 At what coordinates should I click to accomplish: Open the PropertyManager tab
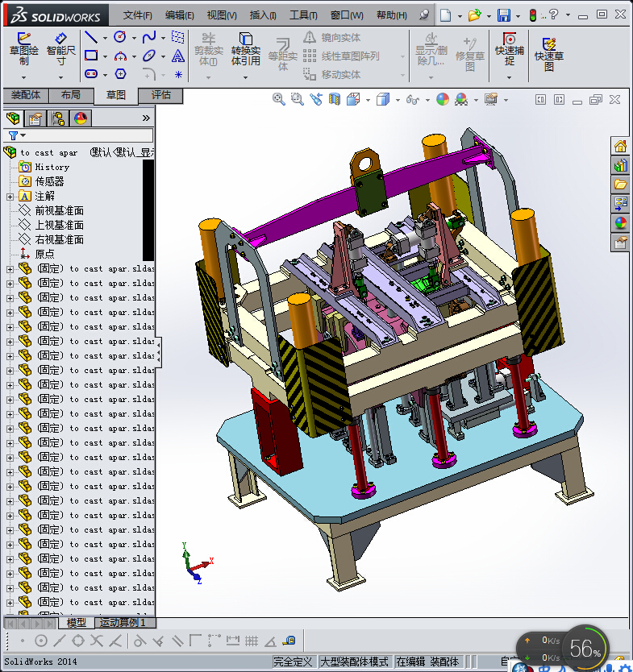pyautogui.click(x=35, y=118)
